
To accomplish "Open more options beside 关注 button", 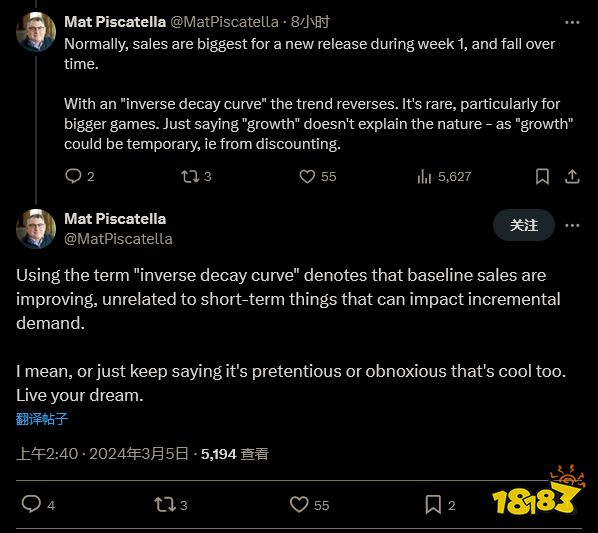I will coord(572,225).
